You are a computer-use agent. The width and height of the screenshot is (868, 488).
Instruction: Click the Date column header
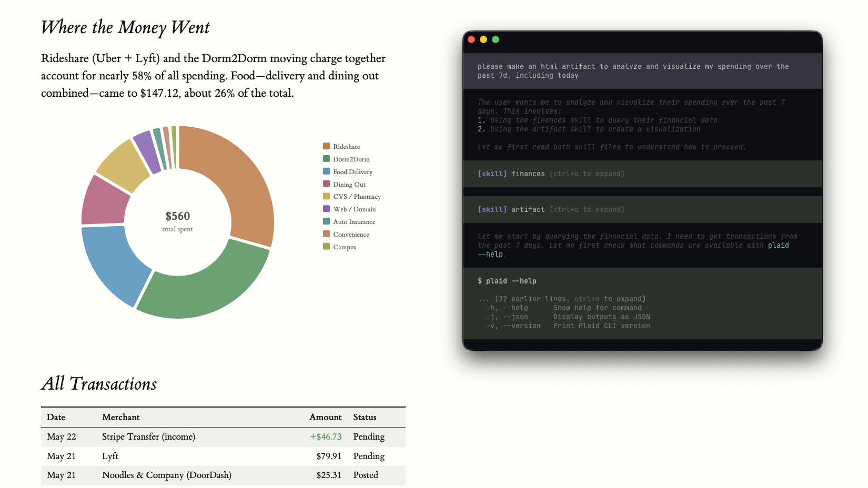pyautogui.click(x=56, y=417)
